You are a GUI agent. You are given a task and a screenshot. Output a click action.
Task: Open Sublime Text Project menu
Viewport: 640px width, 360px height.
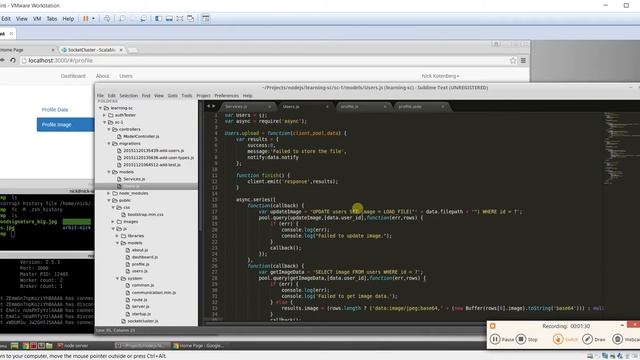(203, 96)
